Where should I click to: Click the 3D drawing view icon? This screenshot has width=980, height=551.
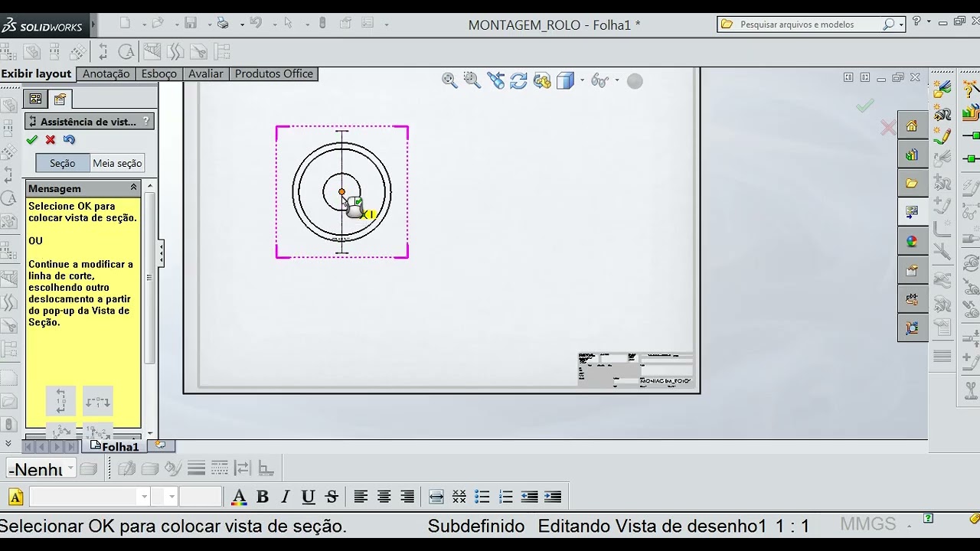point(542,80)
